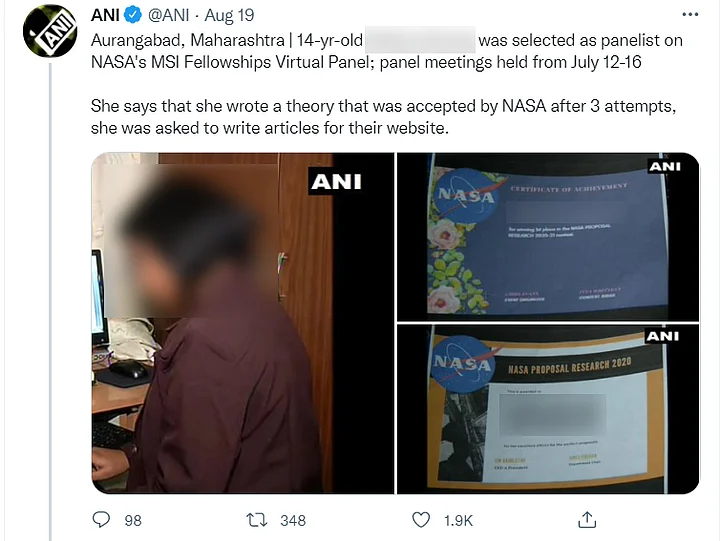720x541 pixels.
Task: Click the 98 replies count
Action: pyautogui.click(x=133, y=520)
